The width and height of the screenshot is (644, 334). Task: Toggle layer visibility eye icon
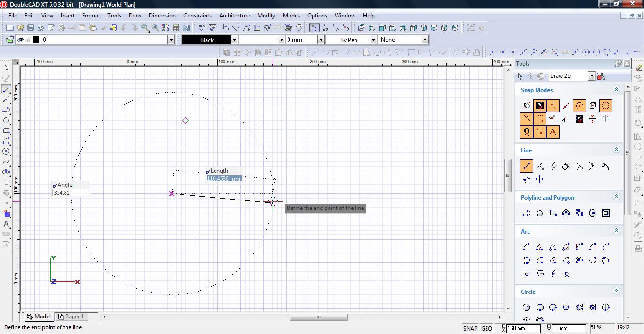point(20,40)
